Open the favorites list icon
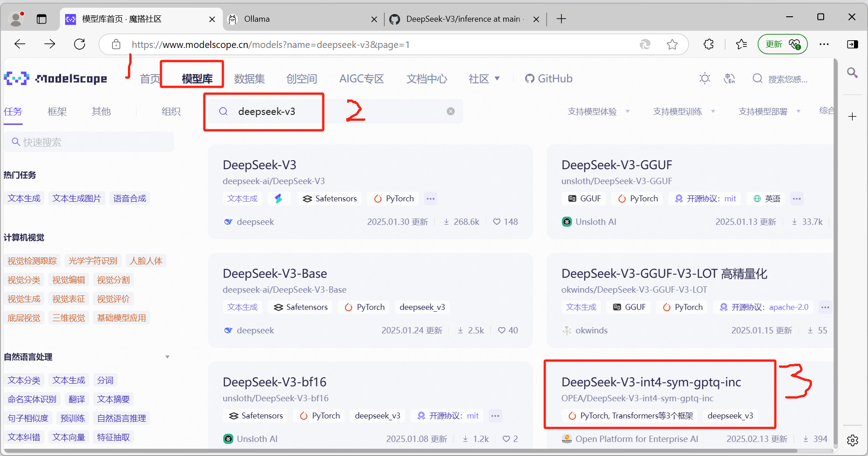 coord(741,44)
